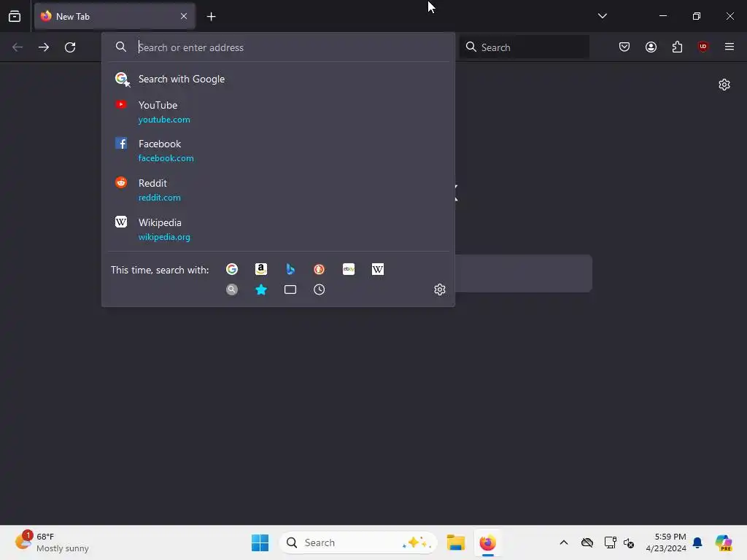Image resolution: width=747 pixels, height=560 pixels.
Task: Click the address bar magnifier icon
Action: [121, 47]
